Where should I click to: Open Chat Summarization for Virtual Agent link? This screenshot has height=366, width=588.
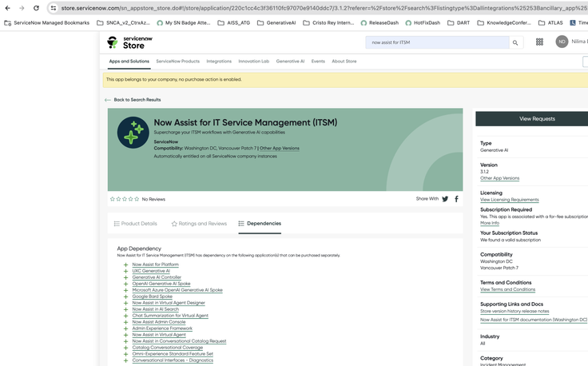170,316
